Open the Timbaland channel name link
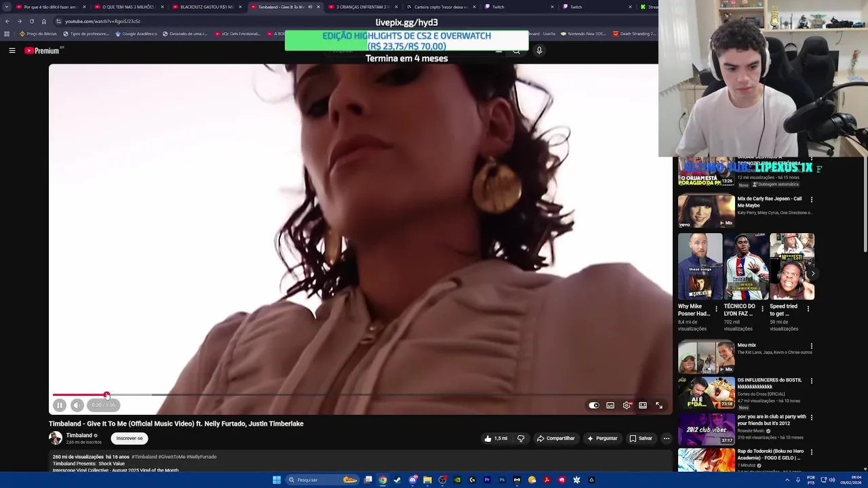This screenshot has width=868, height=488. pyautogui.click(x=79, y=435)
